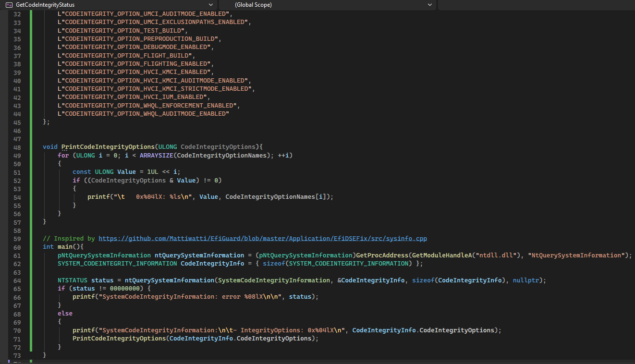Screen dimensions: 635x364
Task: Click line number 45 in the gutter
Action: click(17, 122)
